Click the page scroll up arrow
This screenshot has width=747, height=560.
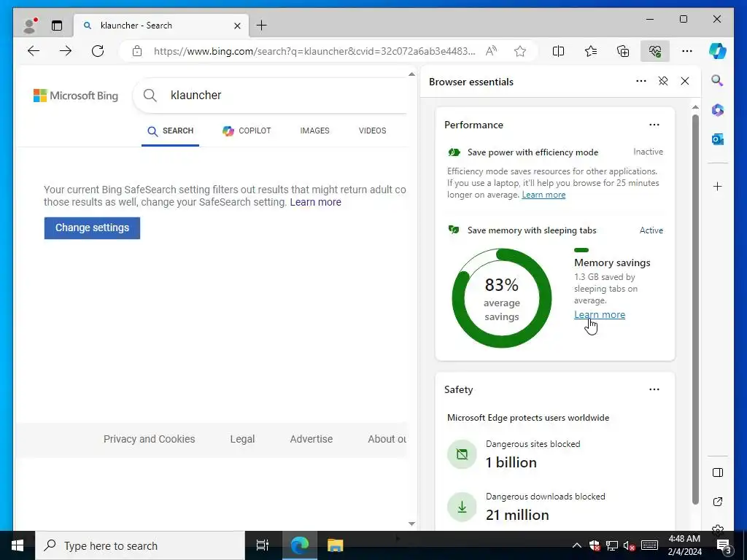[x=411, y=74]
